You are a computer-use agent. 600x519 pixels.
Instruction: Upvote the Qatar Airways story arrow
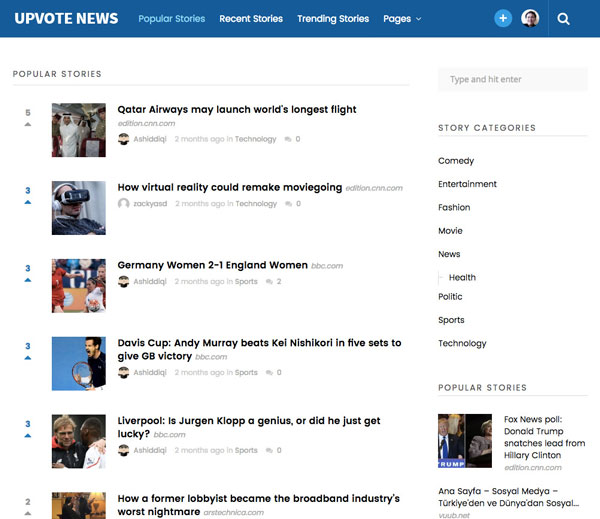[28, 124]
